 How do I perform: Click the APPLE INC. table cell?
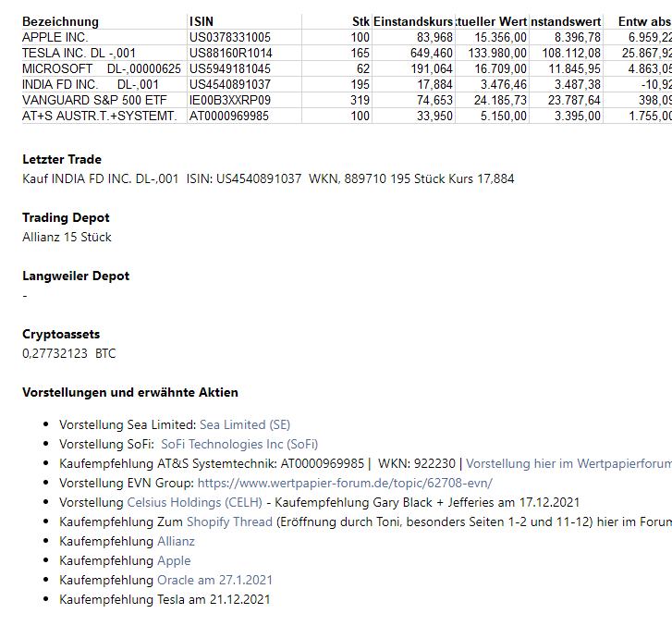(x=55, y=37)
